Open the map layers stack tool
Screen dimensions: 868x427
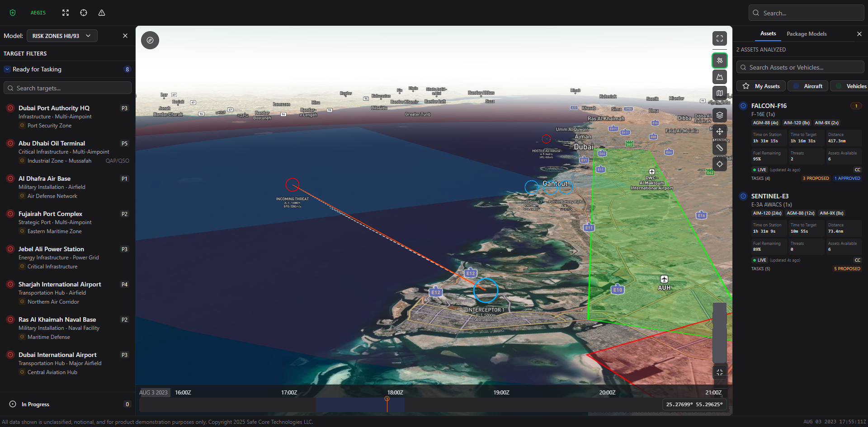(719, 115)
